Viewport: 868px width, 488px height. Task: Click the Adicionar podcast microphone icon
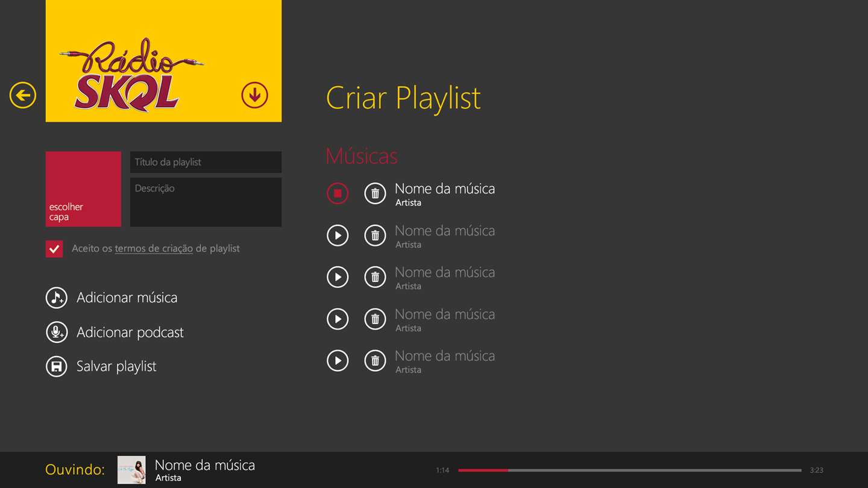[57, 332]
